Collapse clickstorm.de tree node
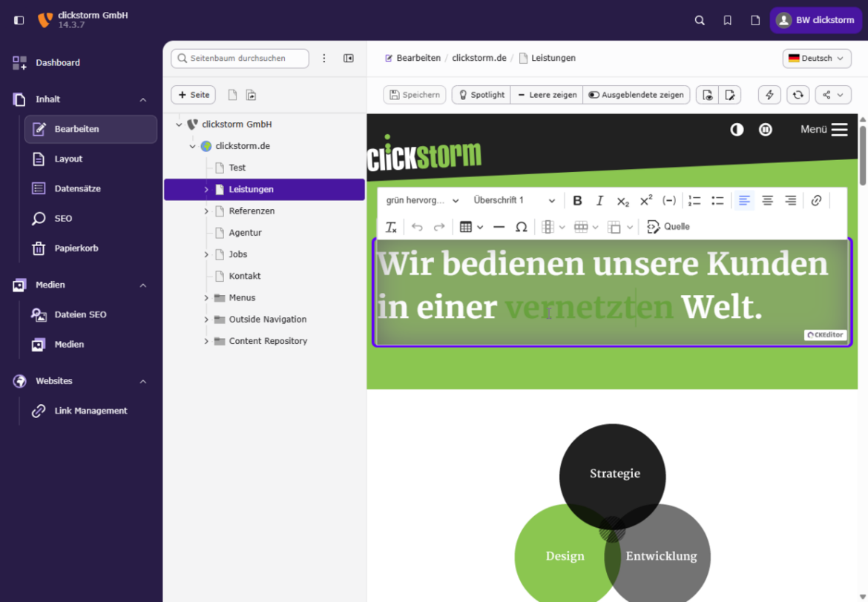Screen dimensions: 868x602 click(192, 146)
